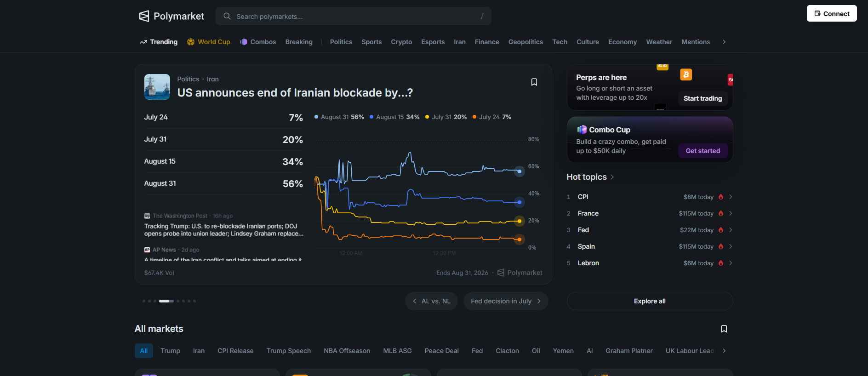Select the August 15 outcome row
This screenshot has height=376, width=868.
223,161
